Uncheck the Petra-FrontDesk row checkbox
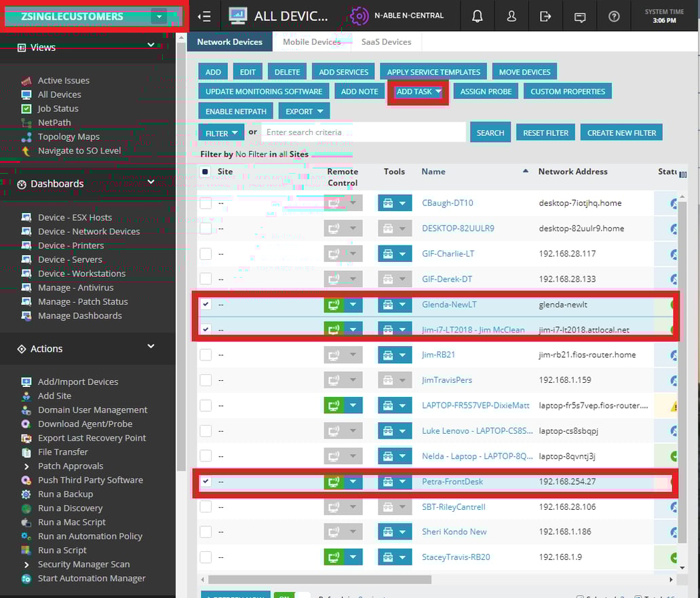This screenshot has width=700, height=598. [x=206, y=481]
